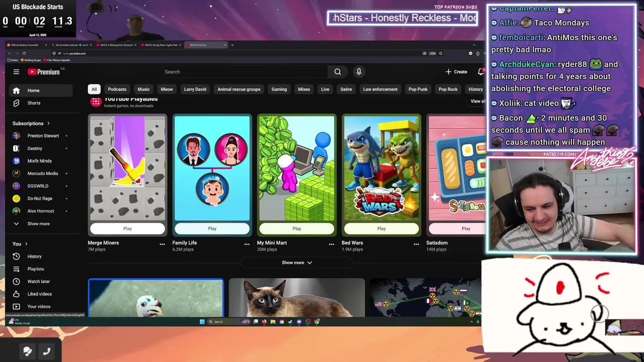Image resolution: width=644 pixels, height=362 pixels.
Task: Open the Alex Hormozi subscription
Action: [40, 211]
